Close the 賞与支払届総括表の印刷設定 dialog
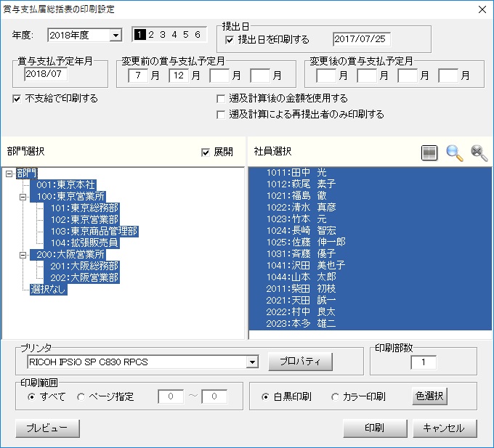The height and width of the screenshot is (448, 494). (482, 9)
